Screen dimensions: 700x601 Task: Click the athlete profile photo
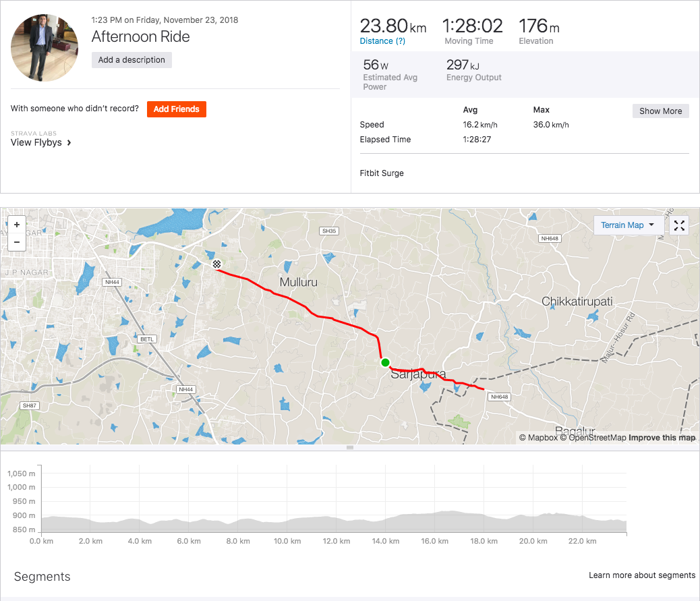45,48
